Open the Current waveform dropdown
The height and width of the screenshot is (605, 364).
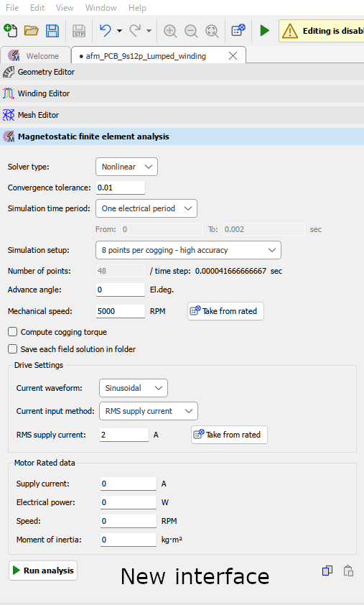click(x=134, y=388)
